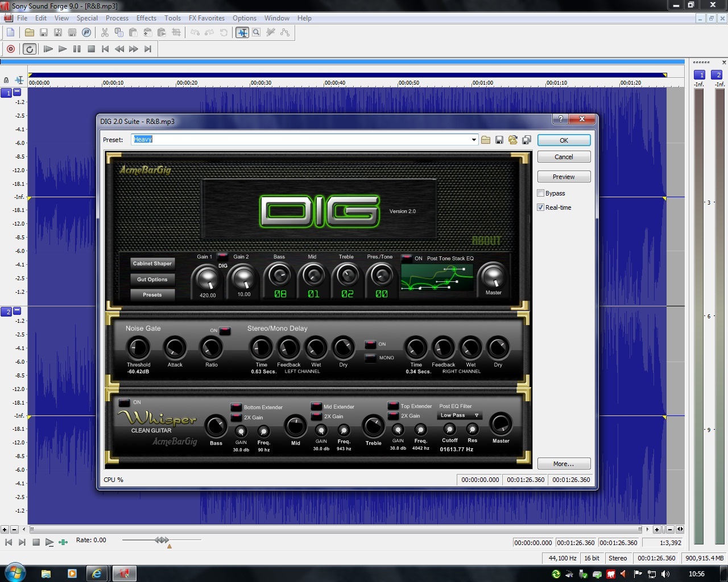728x582 pixels.
Task: Select the Magnify tool in toolbar
Action: coord(257,32)
